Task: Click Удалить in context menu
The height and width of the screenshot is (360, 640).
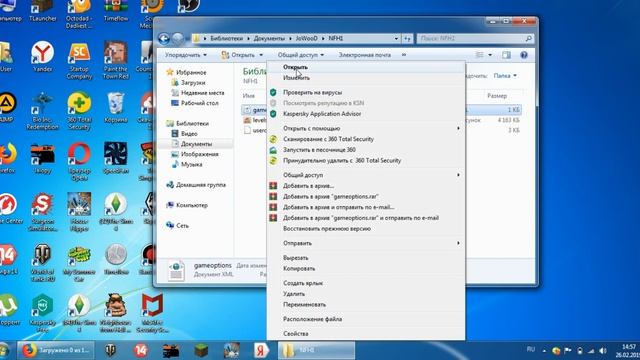Action: (294, 294)
